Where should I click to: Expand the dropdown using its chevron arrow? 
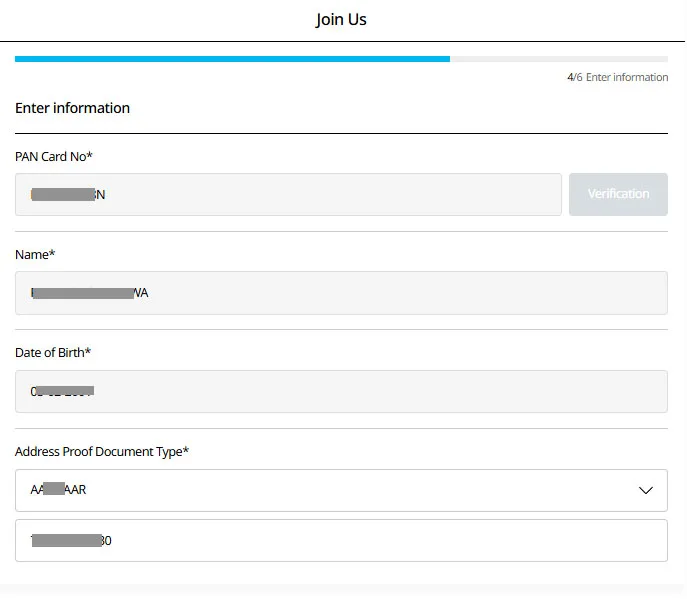(646, 490)
